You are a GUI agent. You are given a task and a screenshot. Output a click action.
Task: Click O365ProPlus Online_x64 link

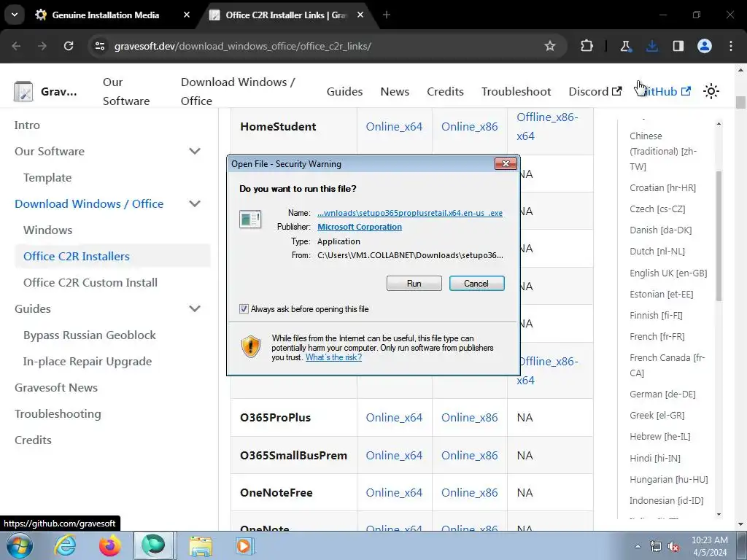click(394, 418)
